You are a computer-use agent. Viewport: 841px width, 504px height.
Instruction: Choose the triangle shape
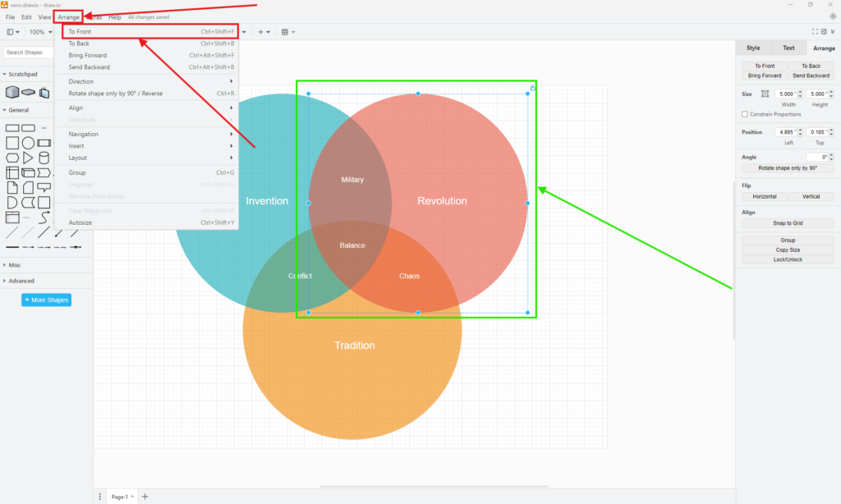coord(28,158)
